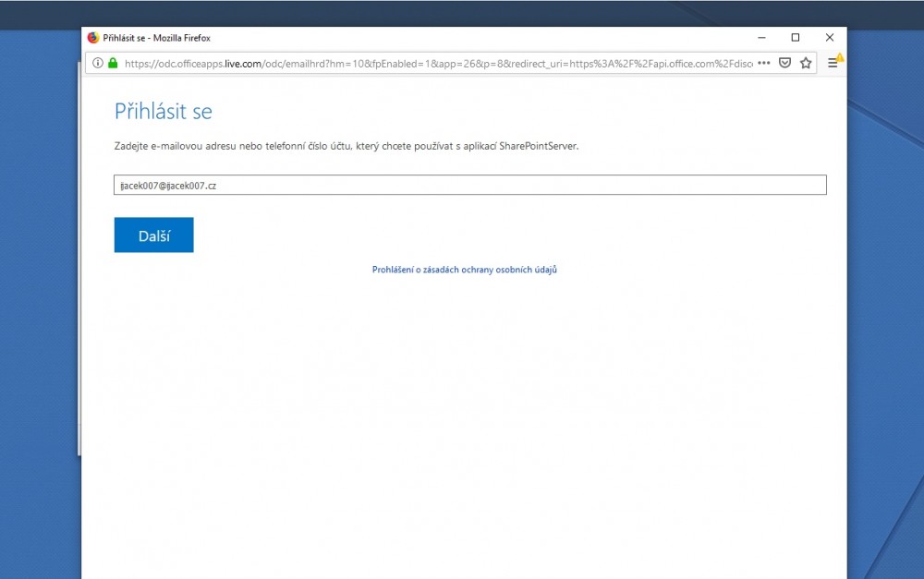Click the Přihlásit se page heading
Viewport: 924px width, 579px height.
coord(163,112)
